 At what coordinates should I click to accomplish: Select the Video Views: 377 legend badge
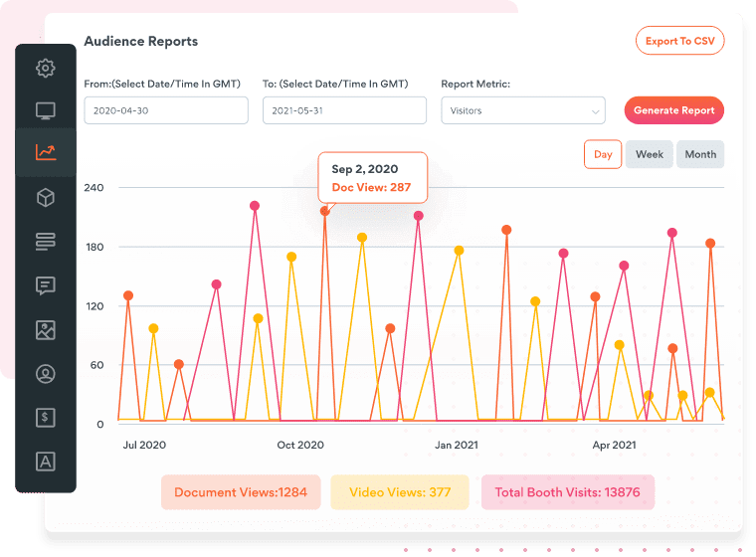[x=398, y=492]
